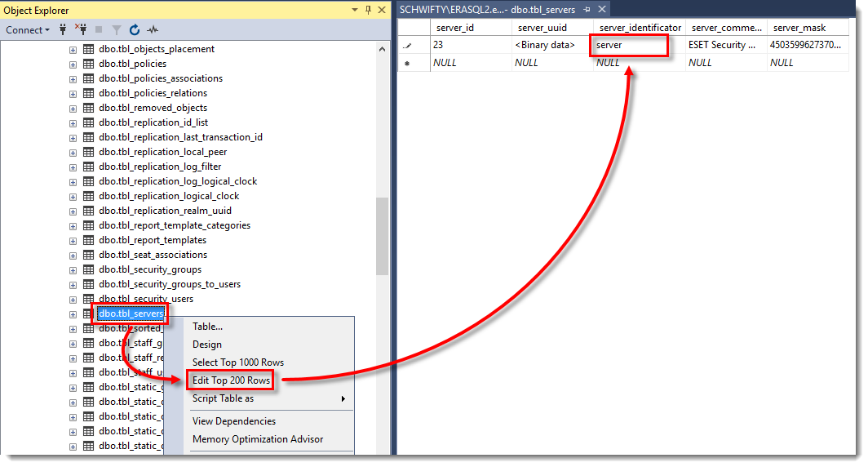Expand dbo.tbl_policies_associations node
The width and height of the screenshot is (868, 467).
coord(73,79)
